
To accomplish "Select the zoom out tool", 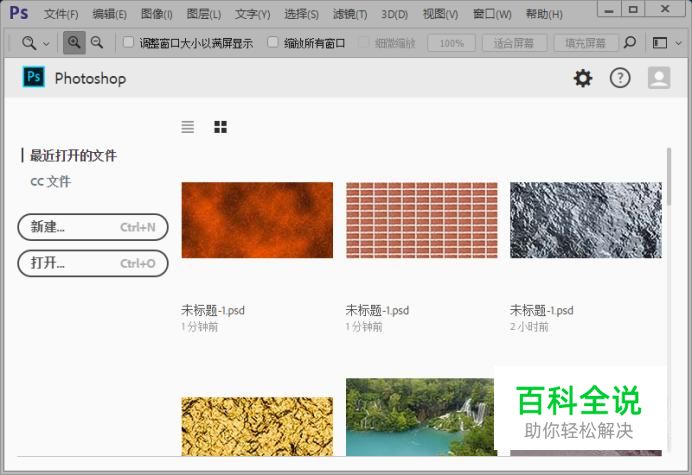I will point(97,43).
